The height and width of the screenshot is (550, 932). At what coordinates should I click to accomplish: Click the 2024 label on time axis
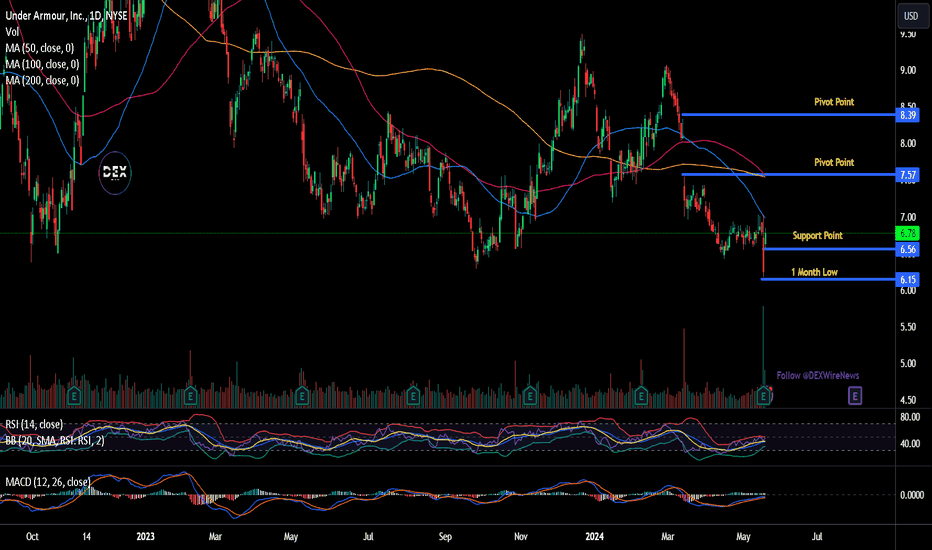[x=594, y=536]
